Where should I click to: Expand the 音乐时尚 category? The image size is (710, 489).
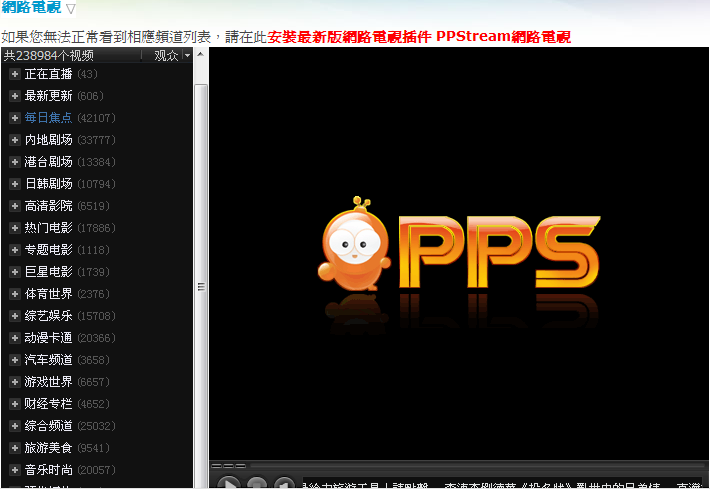click(14, 470)
